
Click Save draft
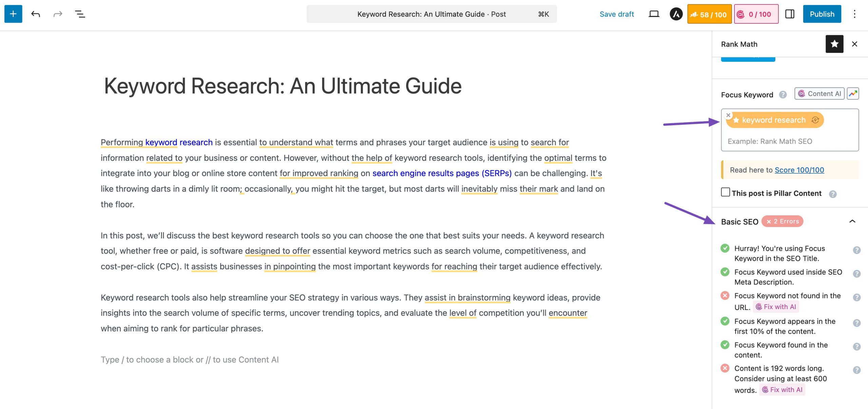tap(616, 14)
